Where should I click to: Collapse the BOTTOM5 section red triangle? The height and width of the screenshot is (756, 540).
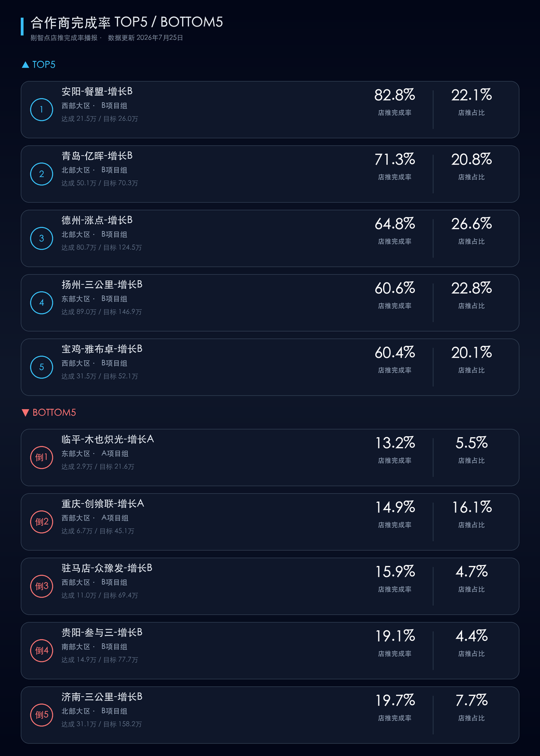coord(25,413)
